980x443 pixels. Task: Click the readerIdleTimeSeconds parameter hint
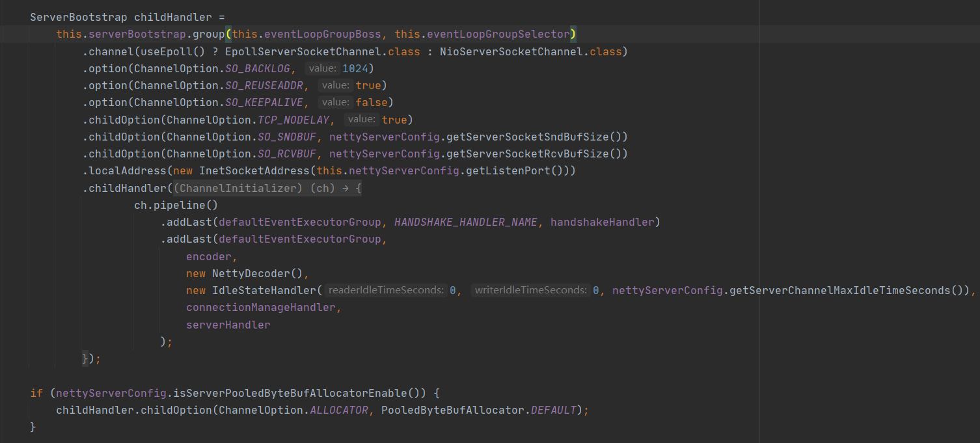click(x=386, y=290)
